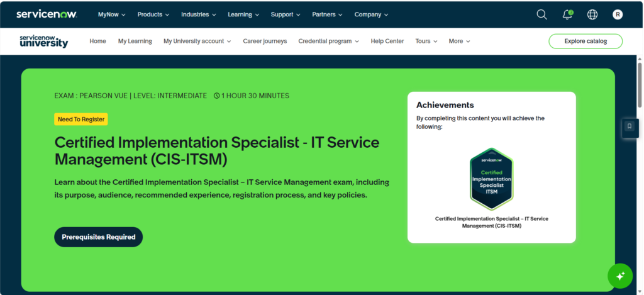Open the search magnifier icon
This screenshot has width=644, height=295.
(x=541, y=14)
